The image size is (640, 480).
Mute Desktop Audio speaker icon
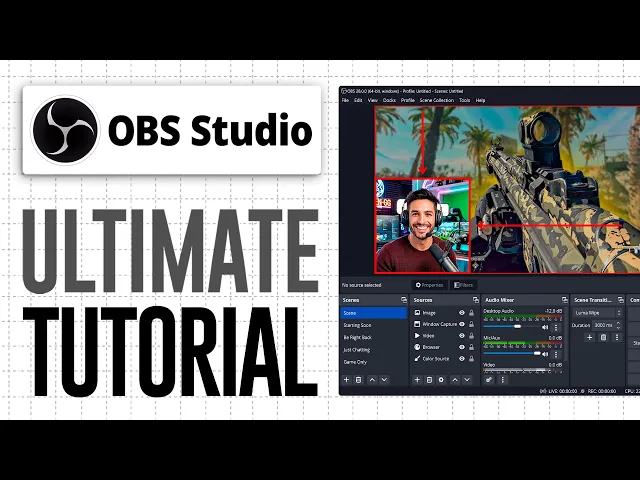(545, 327)
